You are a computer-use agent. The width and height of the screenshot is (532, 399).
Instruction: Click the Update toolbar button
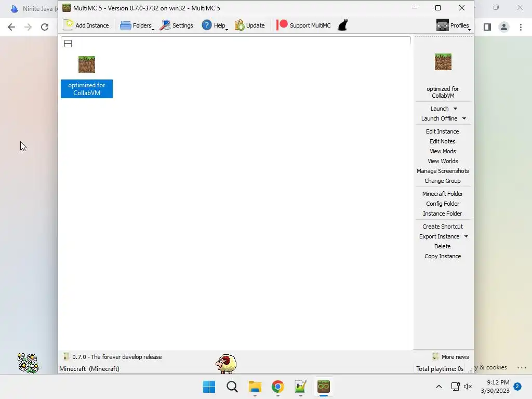pyautogui.click(x=249, y=25)
